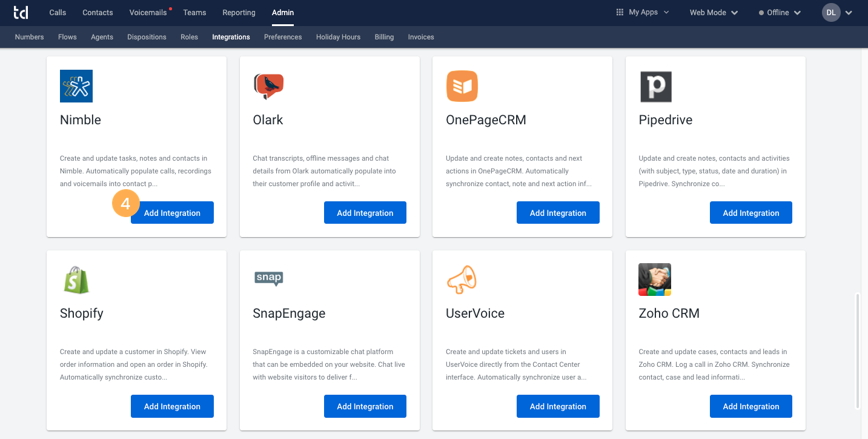Click the My Apps grid icon
The image size is (868, 439).
[620, 12]
